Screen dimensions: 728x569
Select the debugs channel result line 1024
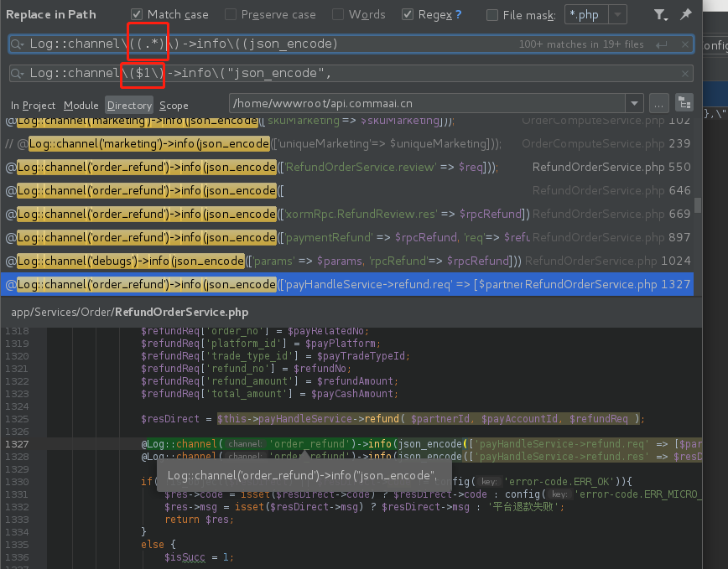[x=347, y=261]
